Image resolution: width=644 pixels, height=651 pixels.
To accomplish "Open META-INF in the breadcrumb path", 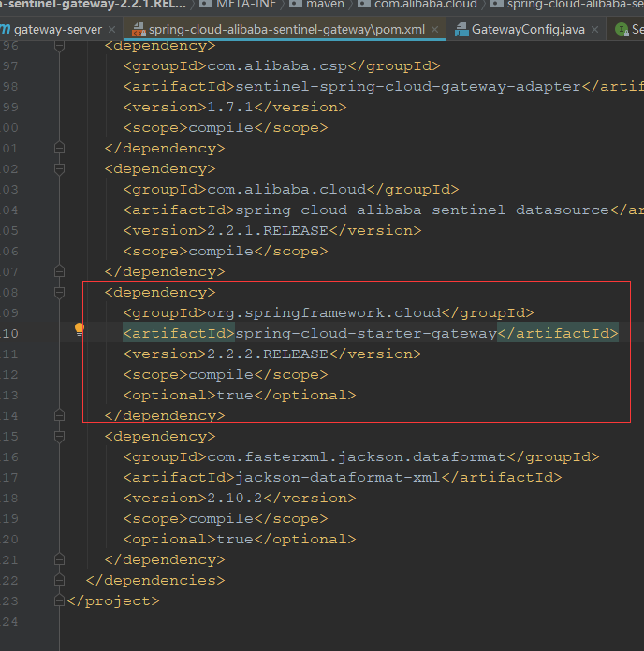I will (x=239, y=4).
